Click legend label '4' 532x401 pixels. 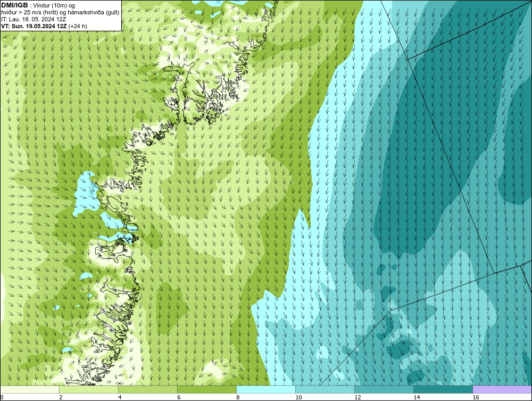coord(120,397)
